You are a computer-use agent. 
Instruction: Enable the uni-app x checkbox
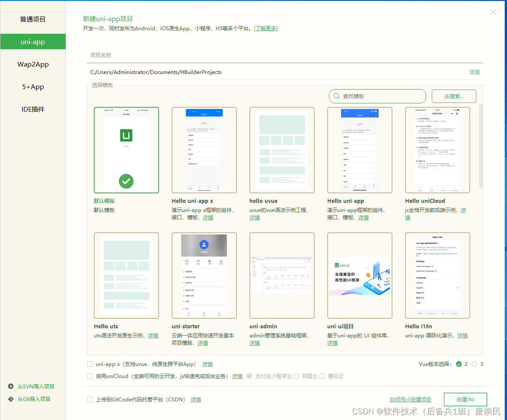[90, 364]
